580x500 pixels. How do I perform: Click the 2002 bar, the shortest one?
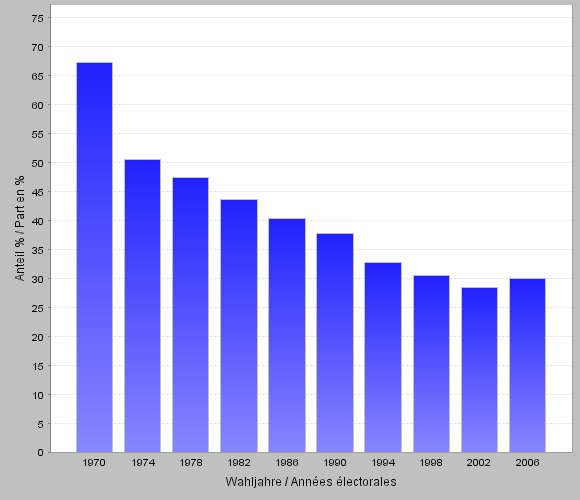479,370
